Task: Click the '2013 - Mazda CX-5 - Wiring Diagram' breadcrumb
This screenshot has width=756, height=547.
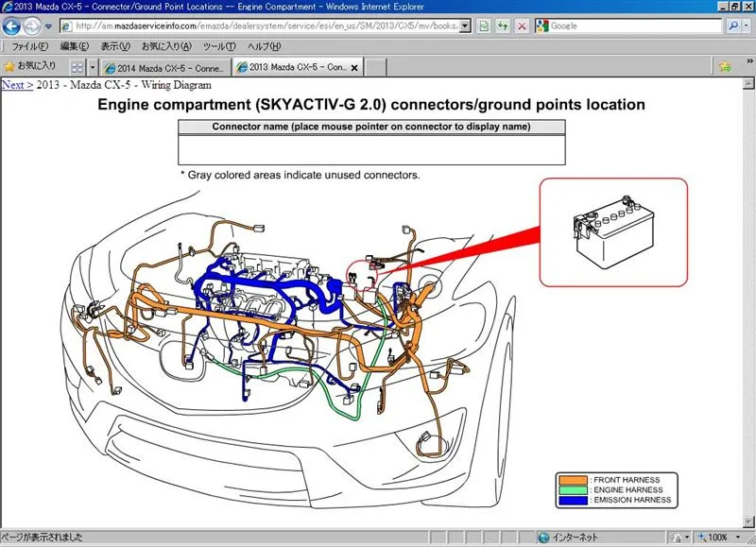Action: 124,85
